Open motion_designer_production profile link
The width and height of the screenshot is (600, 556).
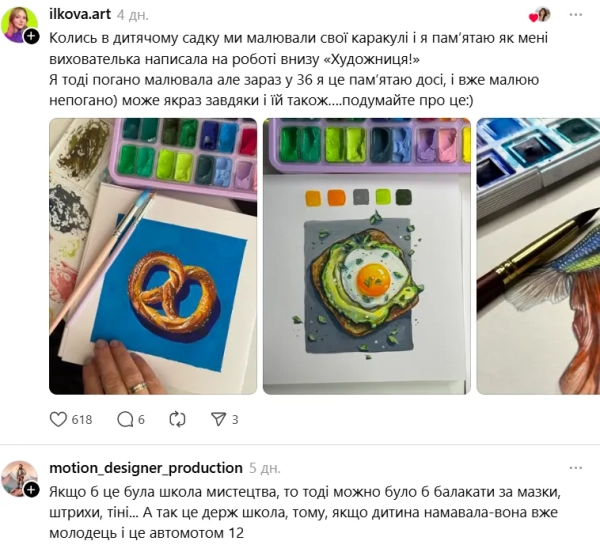pos(145,468)
